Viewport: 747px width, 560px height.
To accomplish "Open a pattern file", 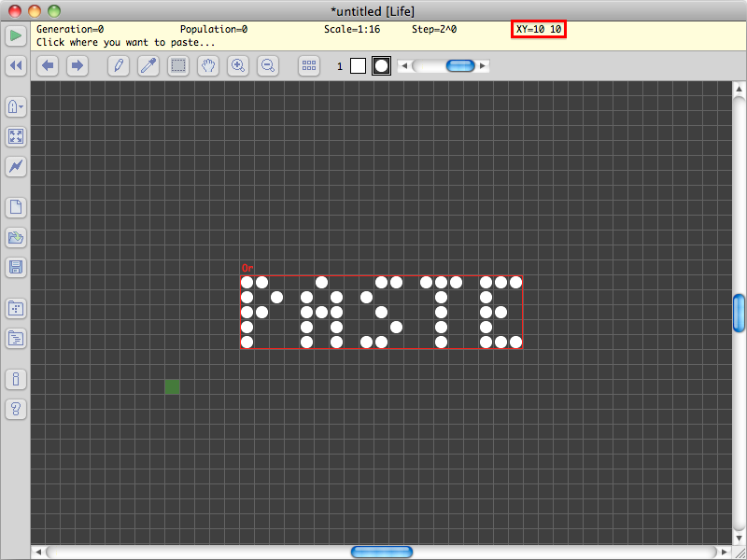I will [x=16, y=237].
